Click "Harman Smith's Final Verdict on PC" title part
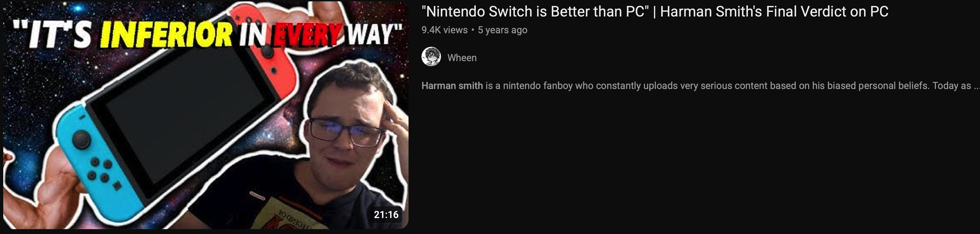This screenshot has height=234, width=980. coord(774,11)
